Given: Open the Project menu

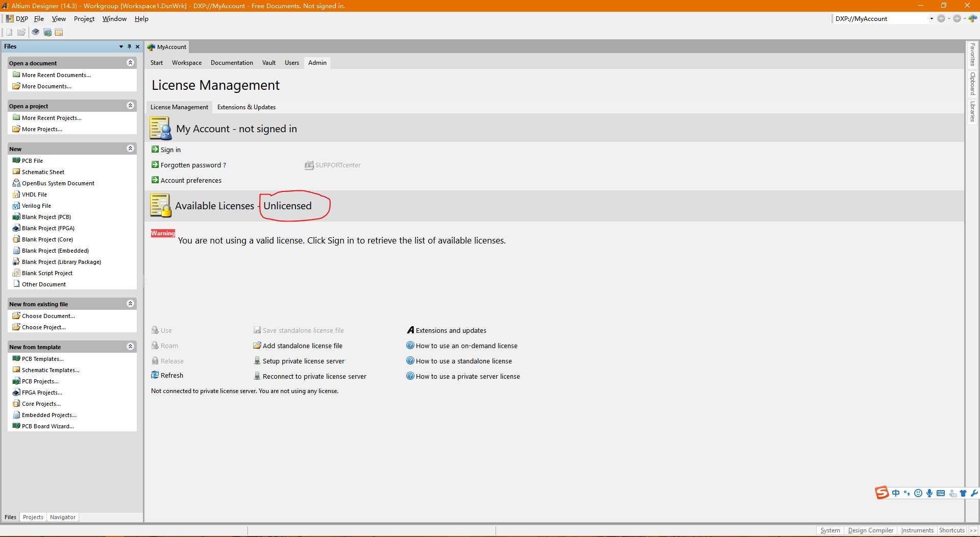Looking at the screenshot, I should (x=84, y=19).
